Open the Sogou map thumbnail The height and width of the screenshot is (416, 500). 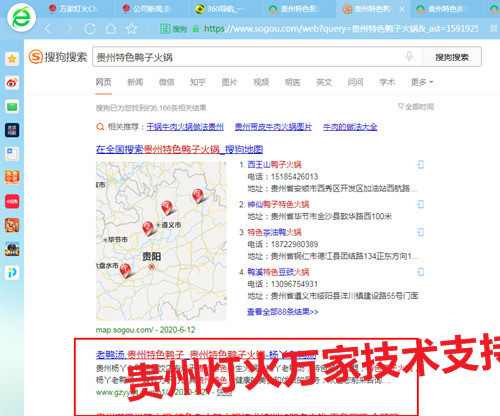click(161, 241)
